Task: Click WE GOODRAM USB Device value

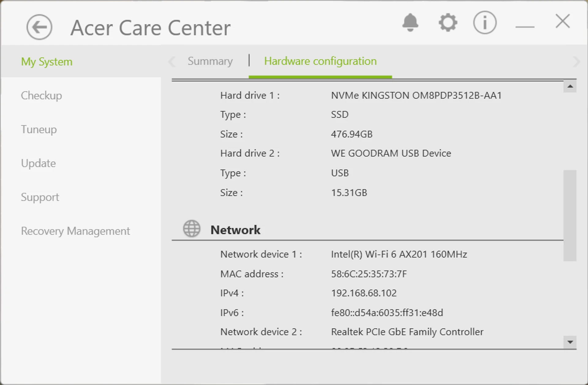Action: click(391, 153)
